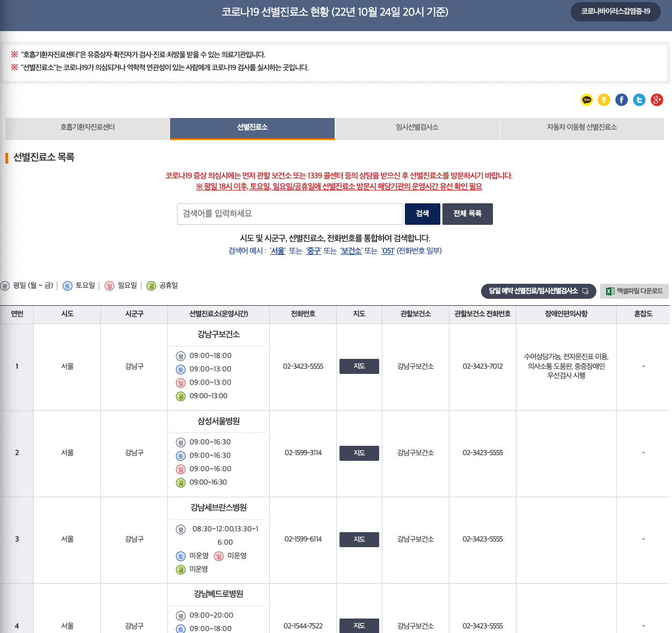Open 지도 map for 삼성서울병원
Viewport: 672px width, 633px height.
coord(359,453)
